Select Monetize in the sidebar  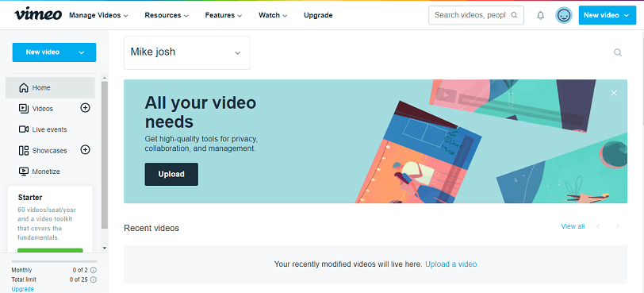(46, 172)
